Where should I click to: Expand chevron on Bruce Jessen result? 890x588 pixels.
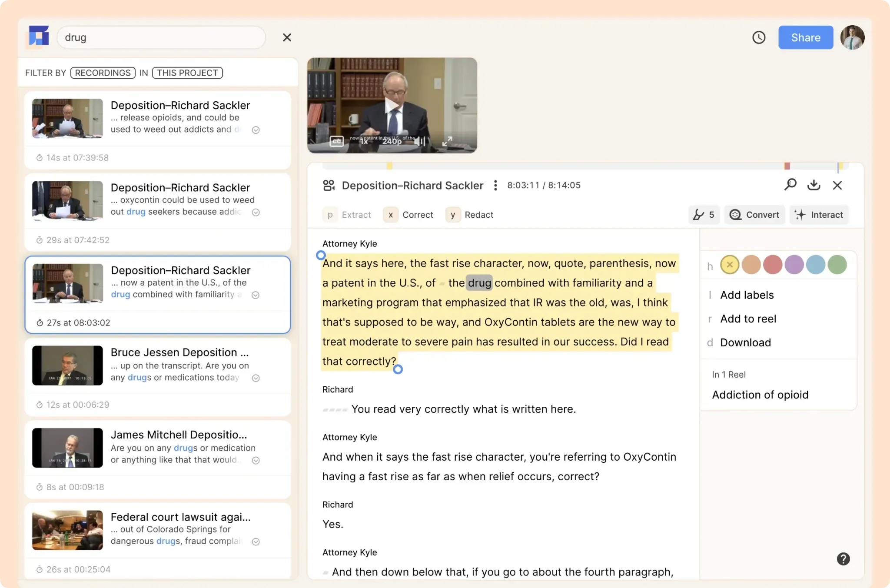[256, 378]
